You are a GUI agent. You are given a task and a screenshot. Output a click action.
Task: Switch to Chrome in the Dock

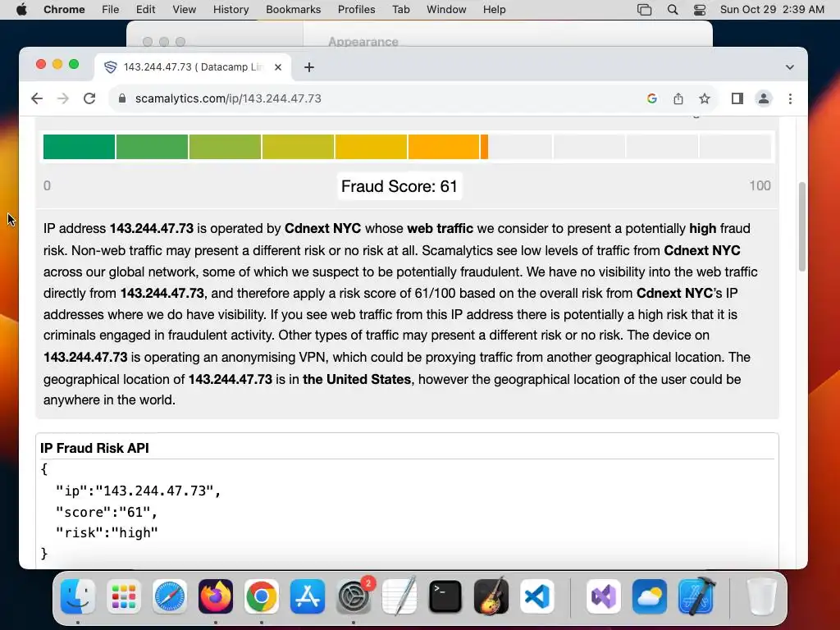[x=262, y=596]
